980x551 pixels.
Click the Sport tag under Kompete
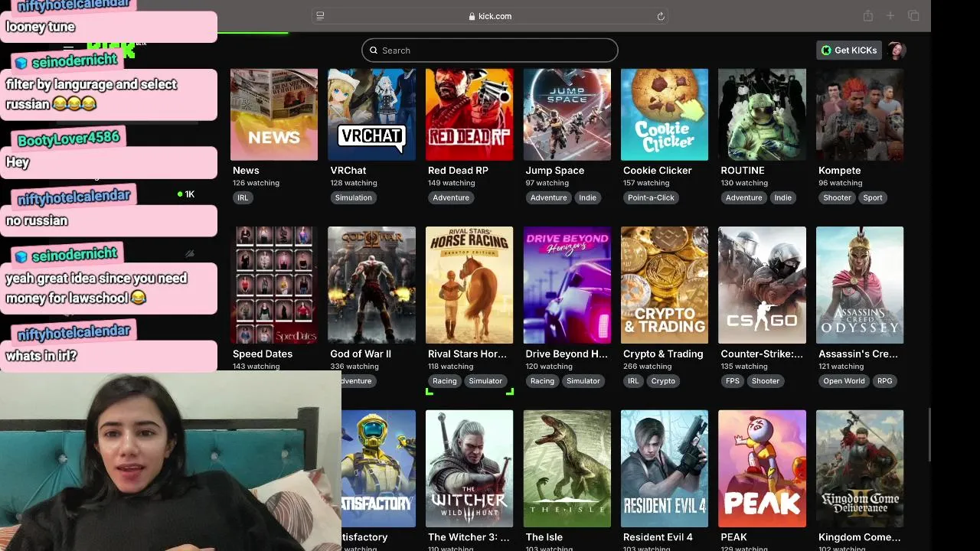click(x=873, y=197)
